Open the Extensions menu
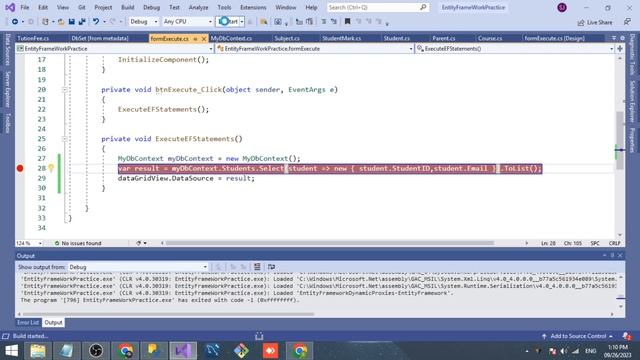The image size is (640, 360). tap(253, 7)
